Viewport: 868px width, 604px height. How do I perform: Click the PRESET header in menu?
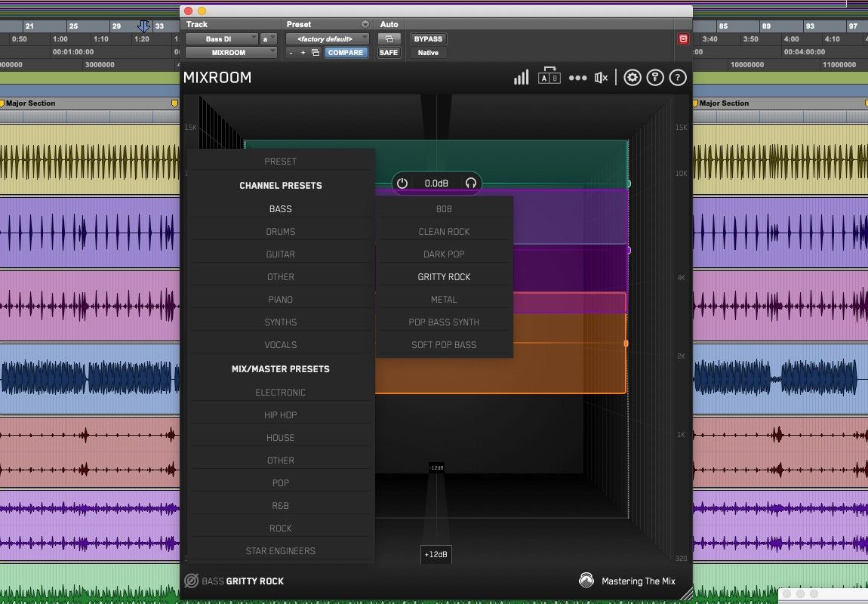[x=281, y=161]
